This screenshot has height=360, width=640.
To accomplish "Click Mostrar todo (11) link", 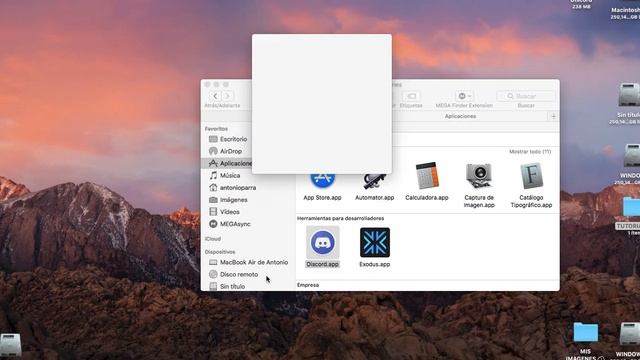I will (530, 151).
